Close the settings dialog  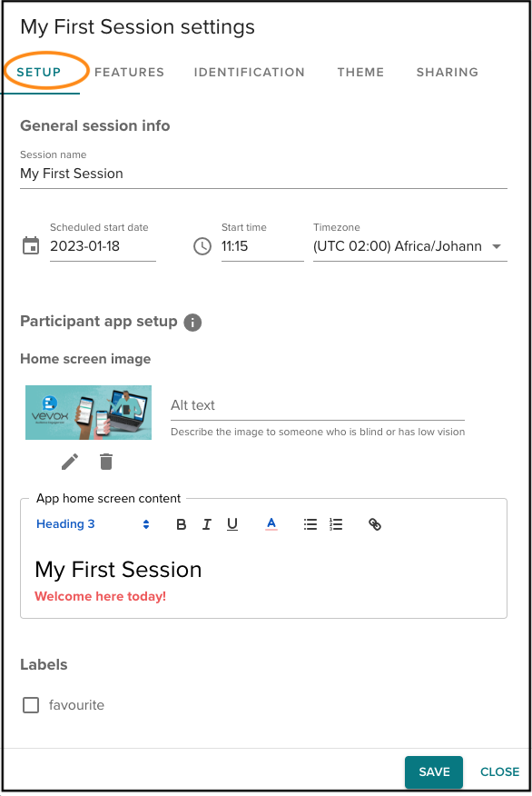click(499, 771)
